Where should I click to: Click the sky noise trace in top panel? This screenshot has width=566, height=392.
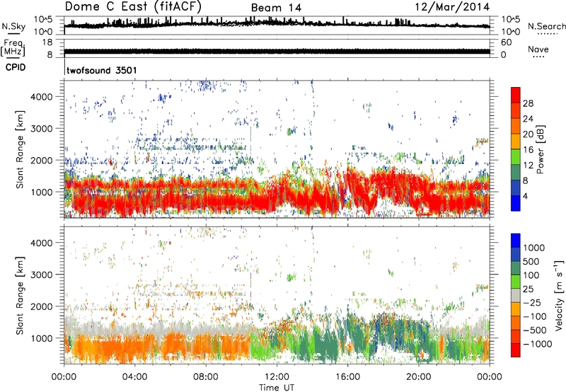coord(277,24)
